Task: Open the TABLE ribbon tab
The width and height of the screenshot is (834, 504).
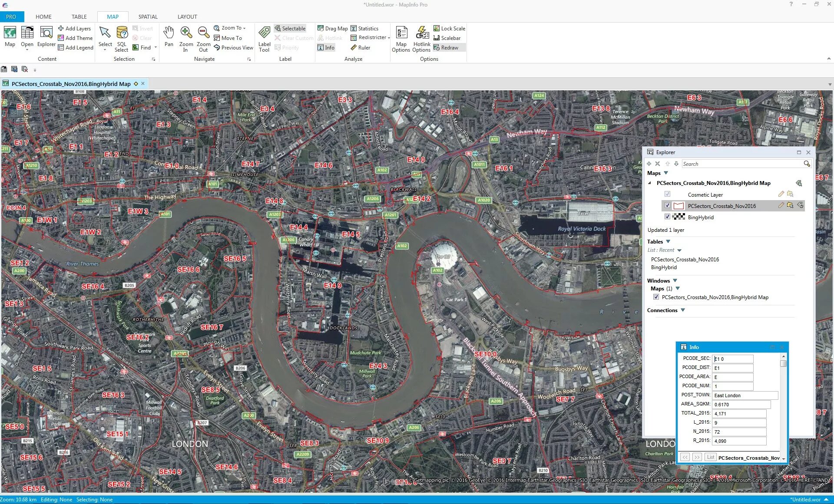Action: coord(79,16)
